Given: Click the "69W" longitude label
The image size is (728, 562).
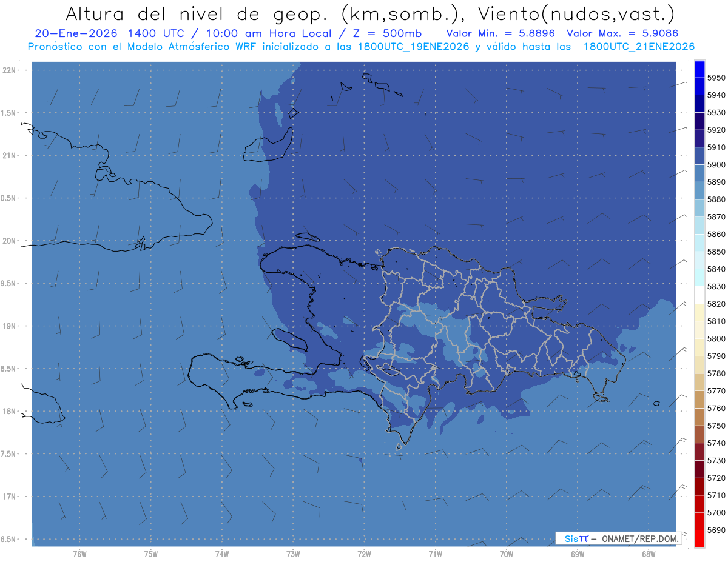Looking at the screenshot, I should [578, 554].
